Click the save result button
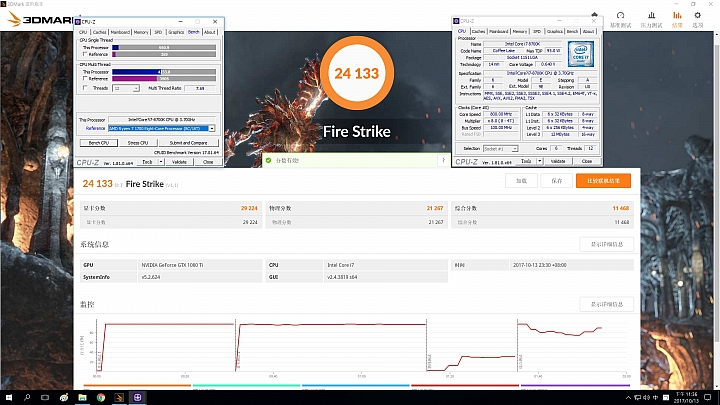 pyautogui.click(x=557, y=180)
